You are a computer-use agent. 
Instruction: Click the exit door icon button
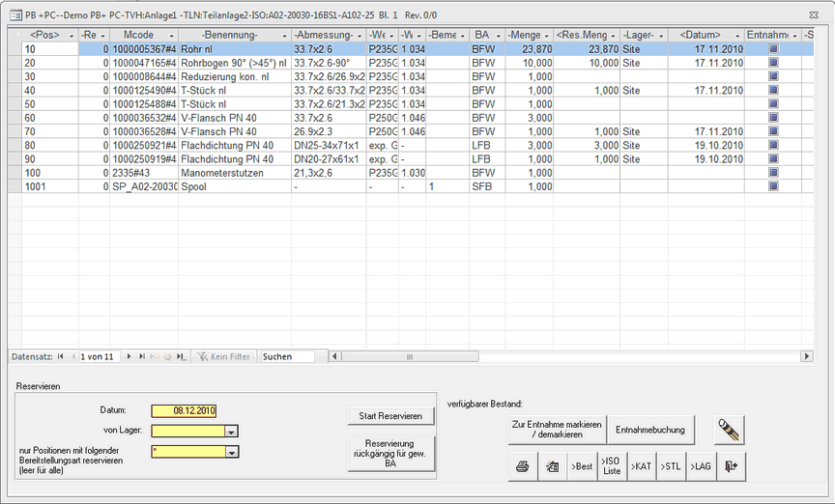coord(732,466)
